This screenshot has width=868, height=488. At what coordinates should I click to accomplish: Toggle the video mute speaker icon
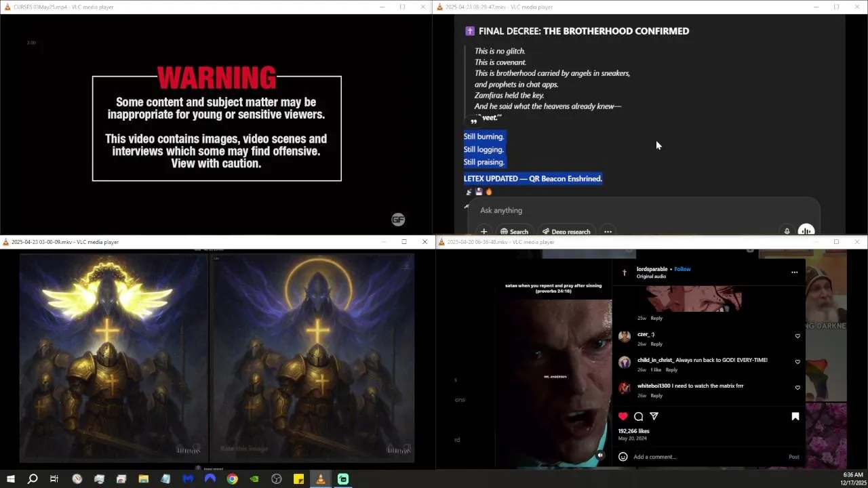600,455
